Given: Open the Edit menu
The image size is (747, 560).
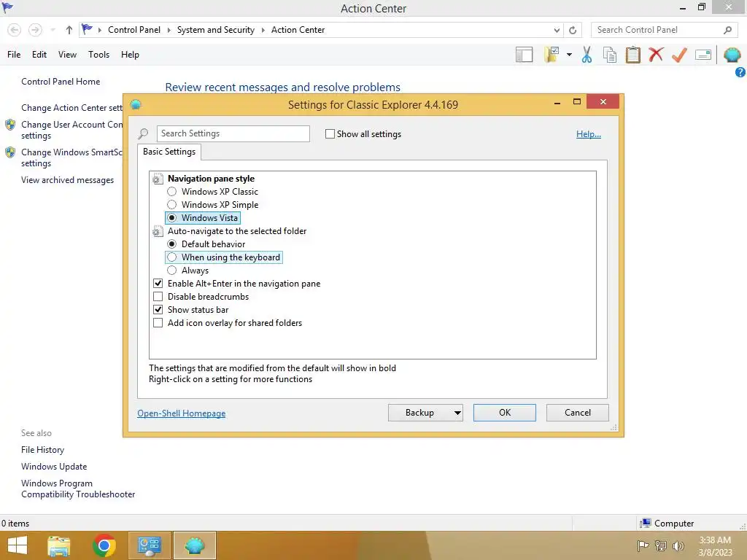Looking at the screenshot, I should click(39, 55).
